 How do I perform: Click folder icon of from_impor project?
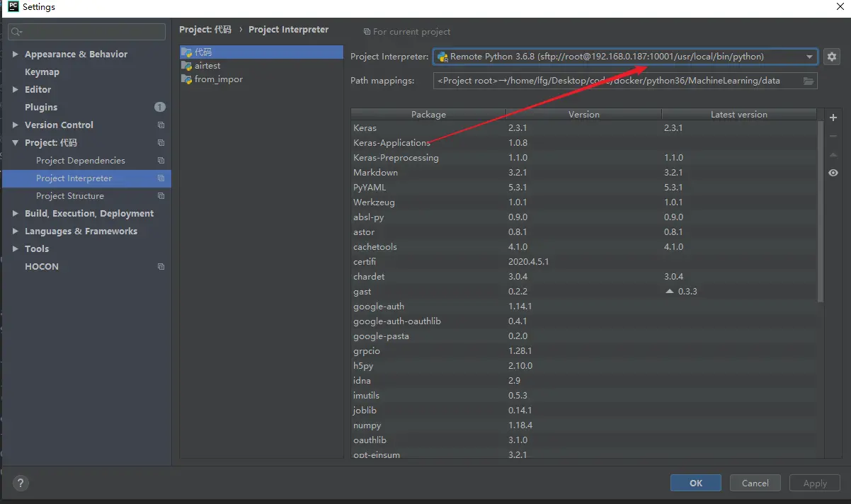(x=187, y=79)
